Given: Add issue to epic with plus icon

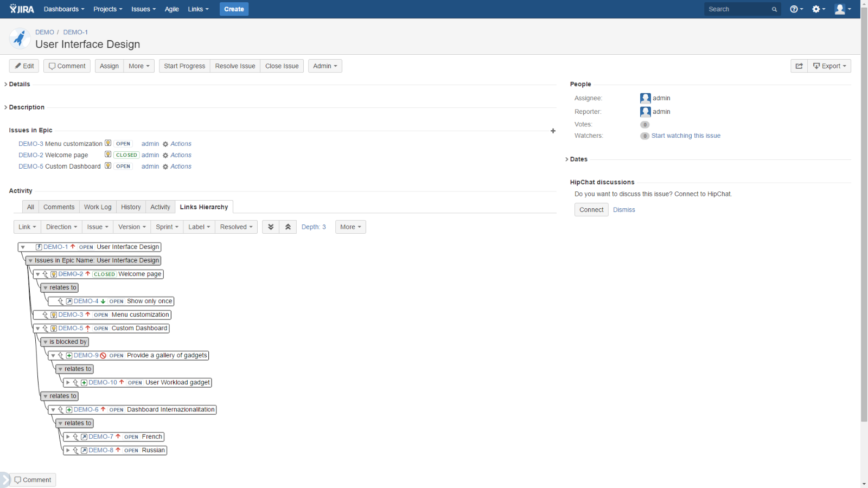Looking at the screenshot, I should click(553, 131).
